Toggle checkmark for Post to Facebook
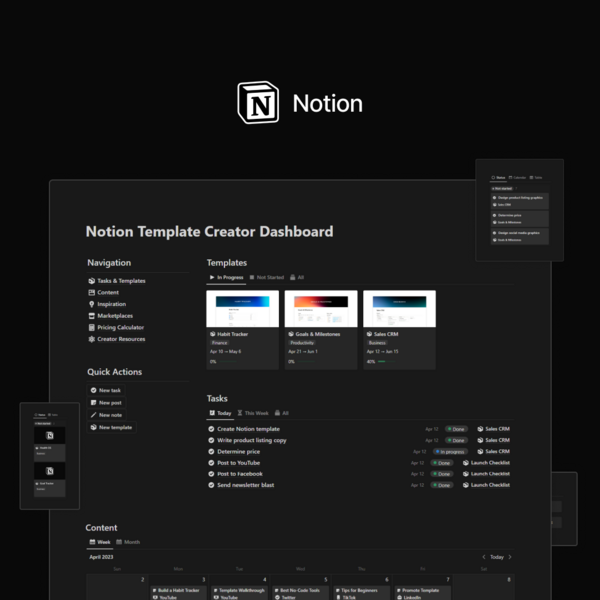Screen dimensions: 600x600 coord(211,474)
